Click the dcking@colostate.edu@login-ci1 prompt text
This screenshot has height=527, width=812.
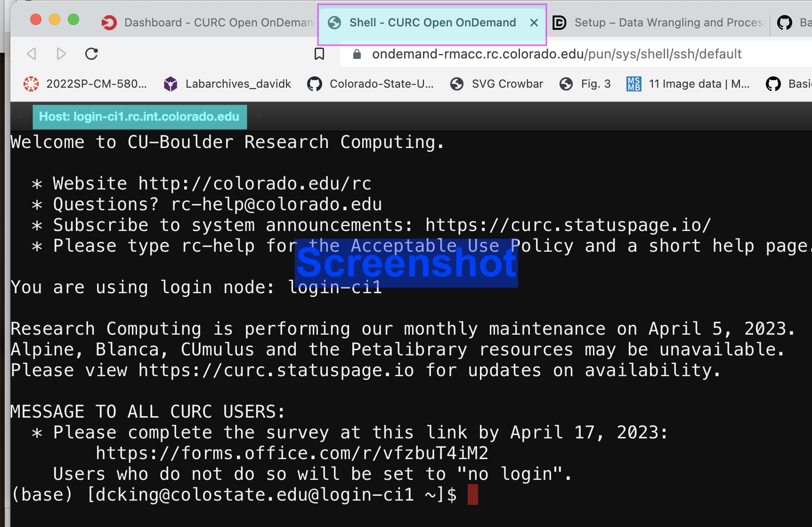click(255, 494)
